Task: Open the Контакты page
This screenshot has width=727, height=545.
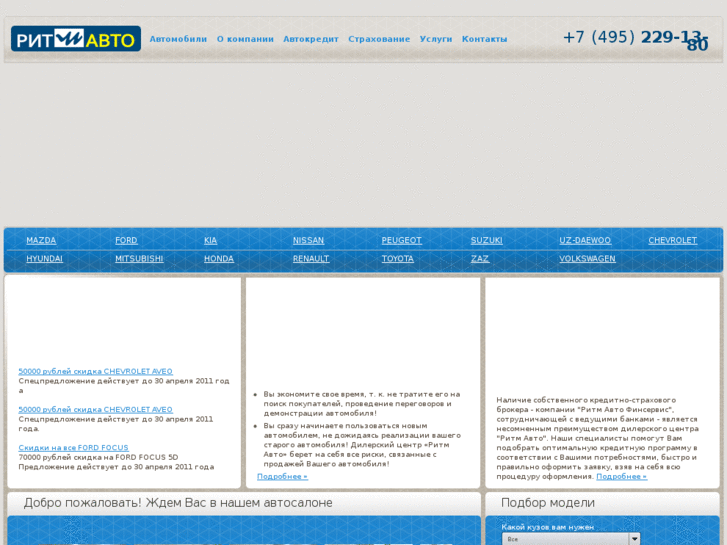Action: coord(484,39)
